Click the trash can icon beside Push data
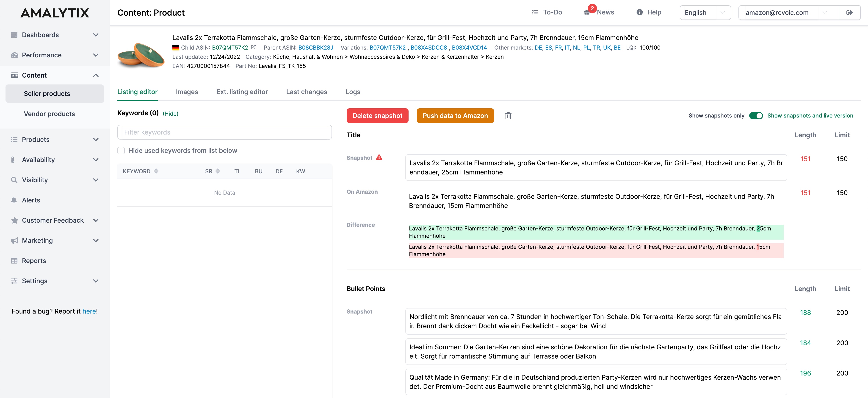This screenshot has height=398, width=868. (508, 116)
